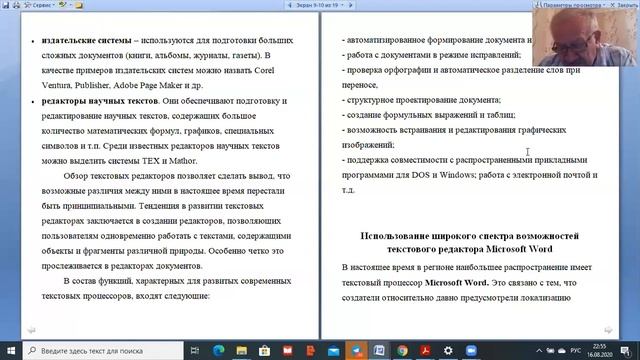Open Mail app from taskbar
The width and height of the screenshot is (640, 360).
(333, 351)
